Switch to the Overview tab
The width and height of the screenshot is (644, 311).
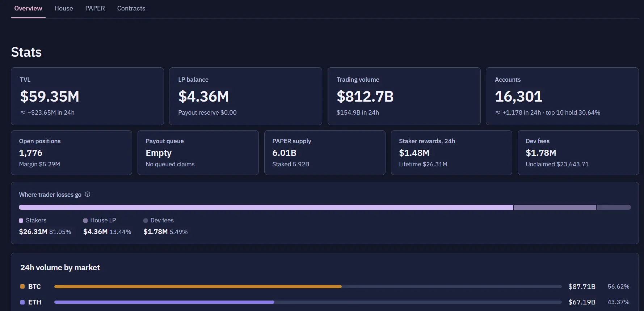coord(28,8)
